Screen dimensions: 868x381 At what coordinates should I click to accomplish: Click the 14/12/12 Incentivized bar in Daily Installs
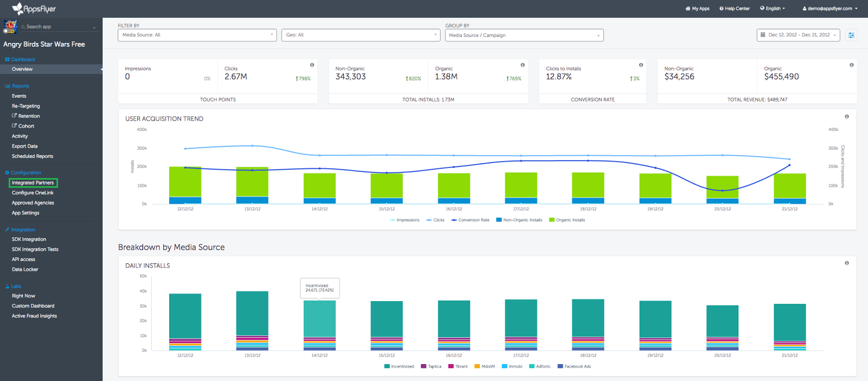coord(320,319)
